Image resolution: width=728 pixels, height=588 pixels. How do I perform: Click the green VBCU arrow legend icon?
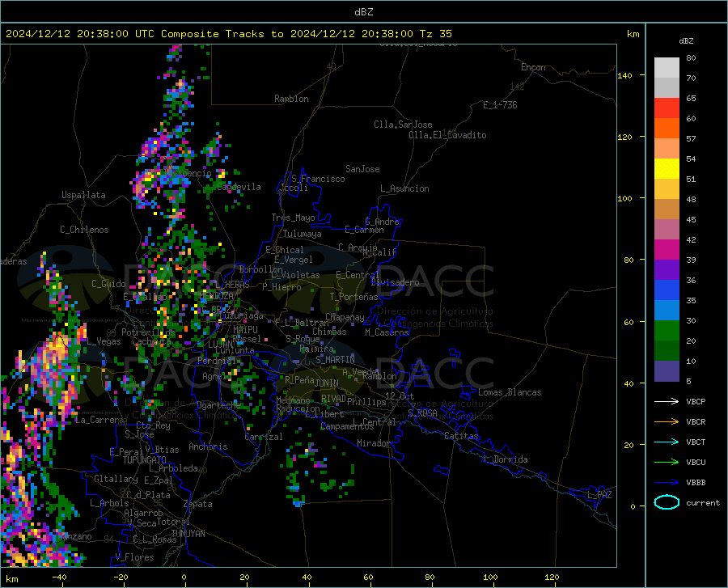[x=667, y=463]
